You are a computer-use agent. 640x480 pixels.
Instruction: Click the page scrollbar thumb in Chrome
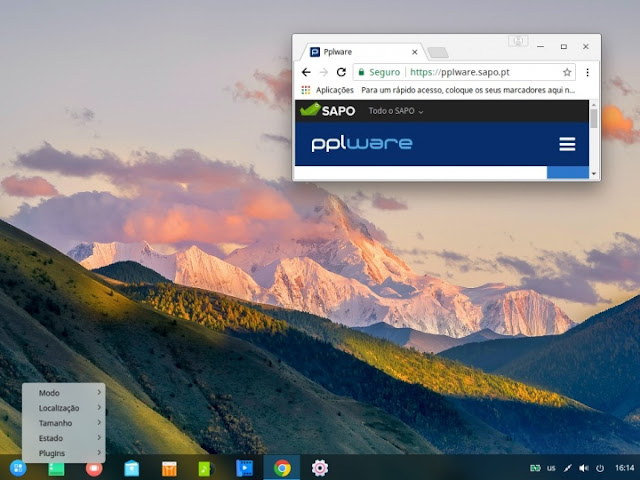593,118
